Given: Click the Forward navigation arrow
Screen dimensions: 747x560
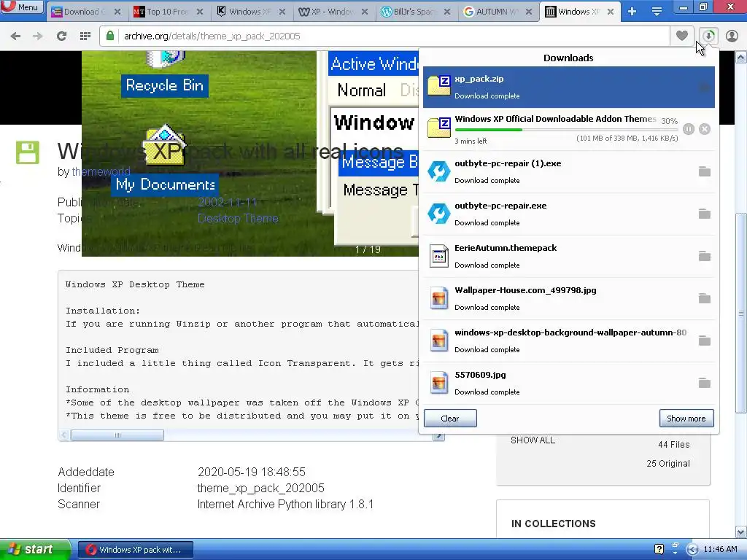Looking at the screenshot, I should (x=38, y=36).
